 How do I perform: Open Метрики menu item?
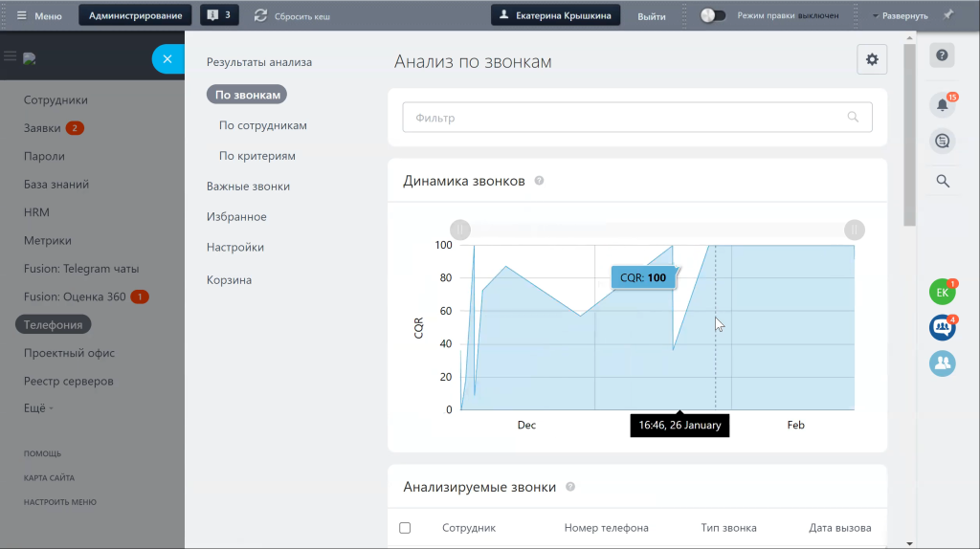(x=48, y=240)
